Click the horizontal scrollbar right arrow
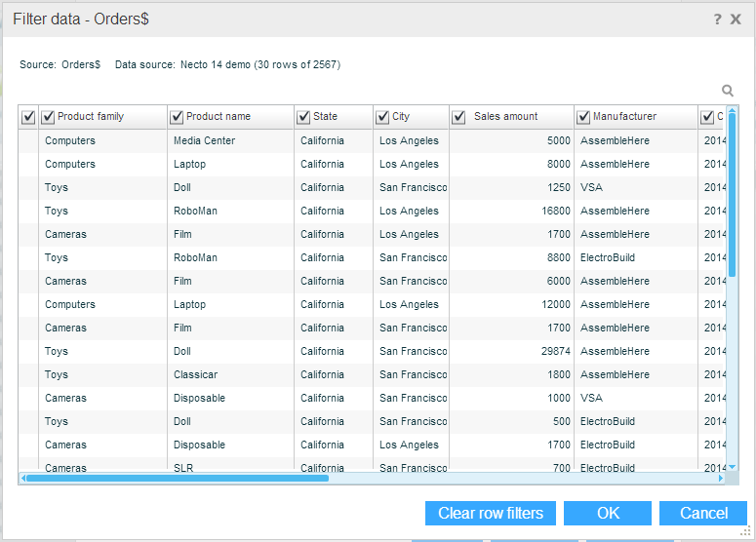Viewport: 756px width, 542px height. [x=722, y=479]
